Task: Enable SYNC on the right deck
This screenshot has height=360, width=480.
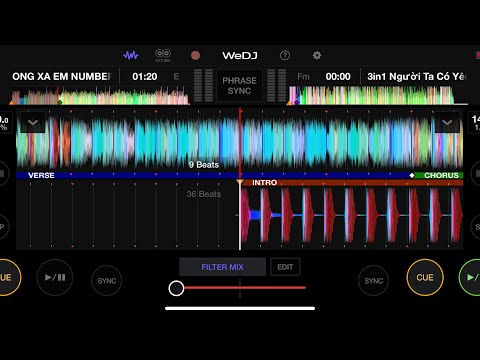Action: point(373,281)
